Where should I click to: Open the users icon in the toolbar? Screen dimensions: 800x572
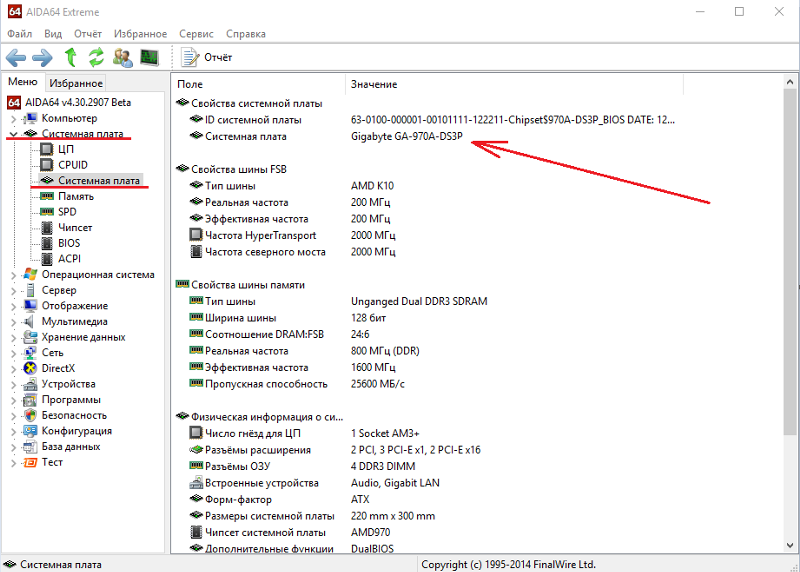pos(122,57)
